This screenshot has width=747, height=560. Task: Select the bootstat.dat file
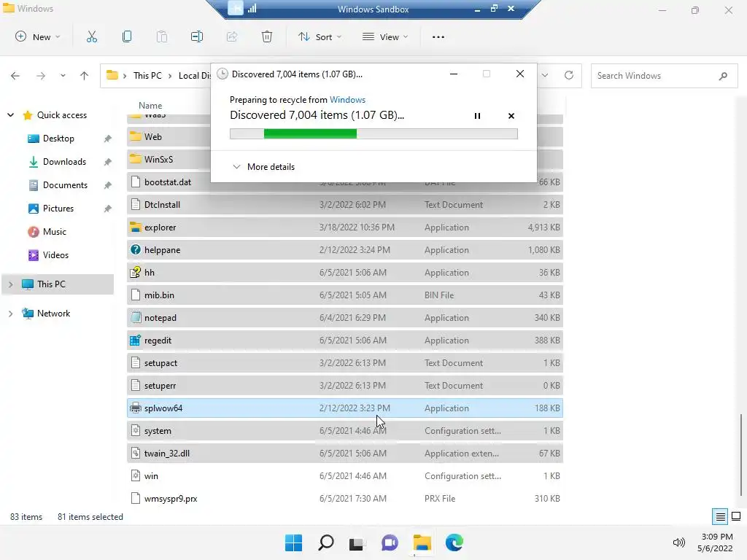tap(169, 182)
